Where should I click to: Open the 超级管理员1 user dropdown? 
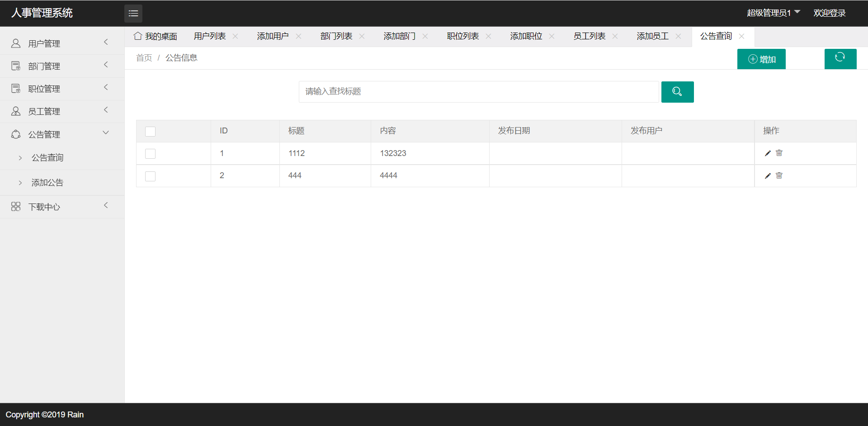[773, 13]
